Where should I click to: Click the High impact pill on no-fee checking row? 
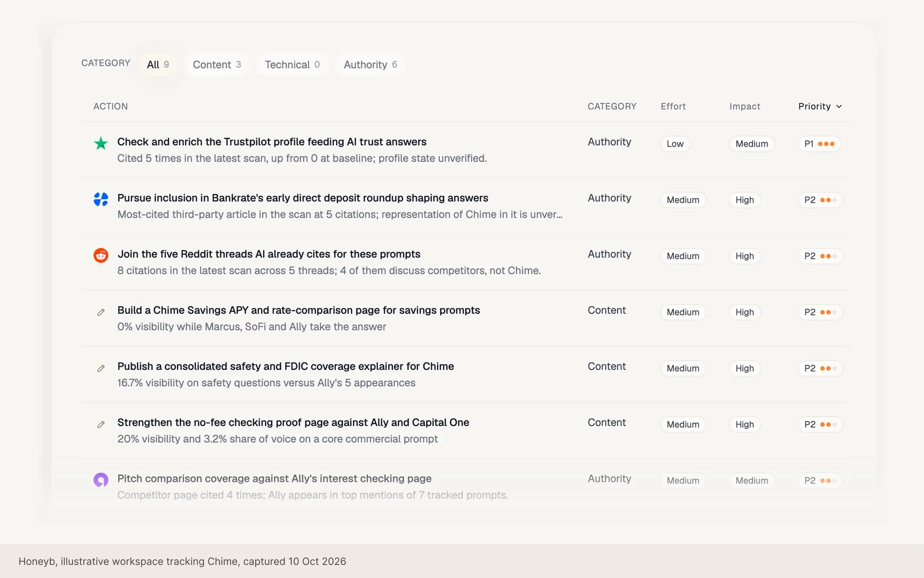[745, 424]
